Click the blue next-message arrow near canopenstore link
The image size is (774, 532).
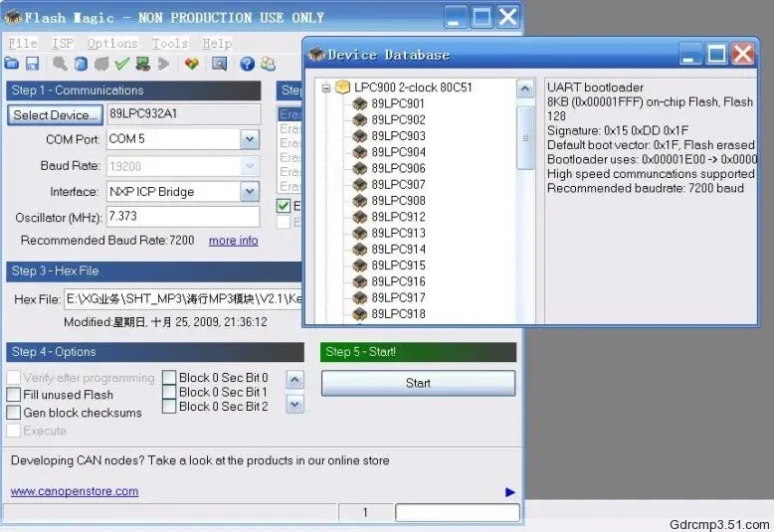[510, 492]
